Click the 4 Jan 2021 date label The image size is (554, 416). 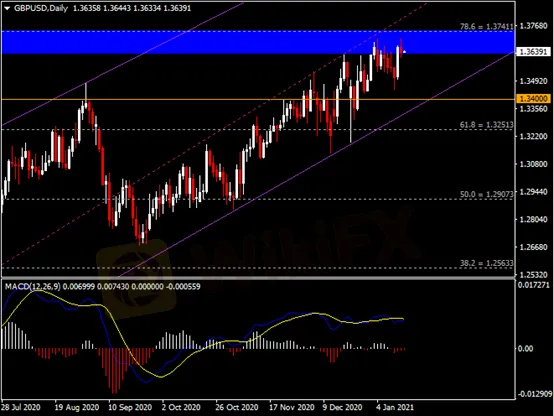(x=395, y=407)
